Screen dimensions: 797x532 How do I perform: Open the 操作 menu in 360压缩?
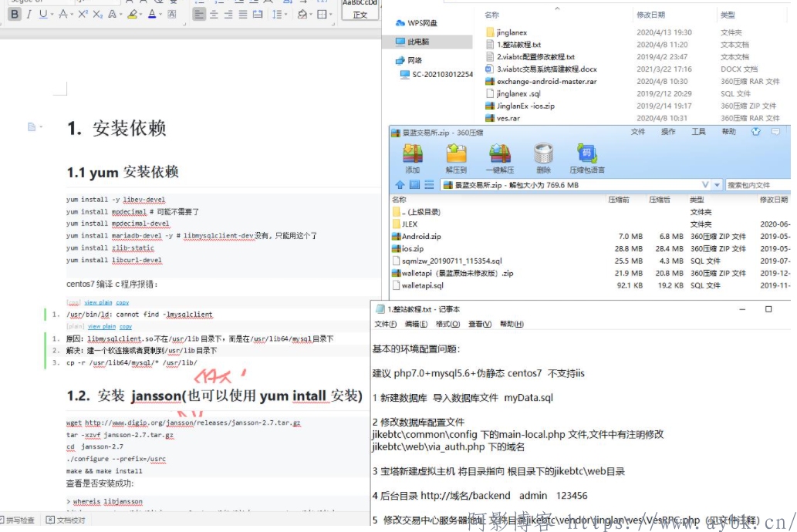[x=668, y=132]
